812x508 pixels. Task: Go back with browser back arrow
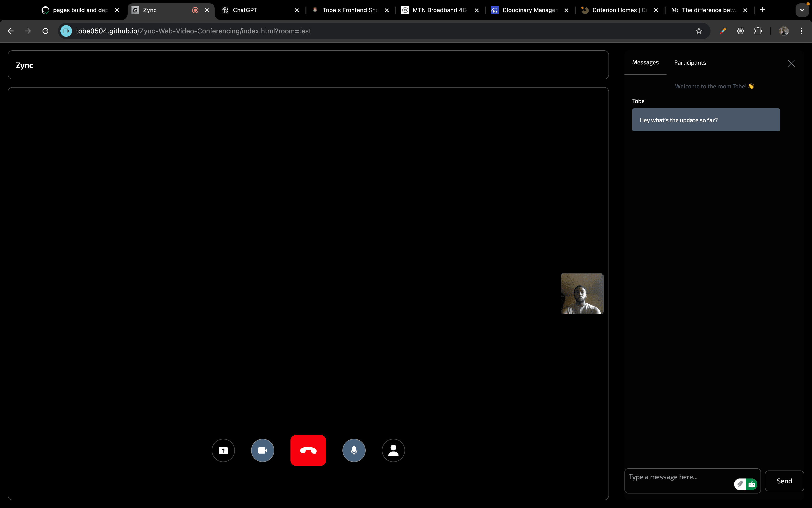11,31
